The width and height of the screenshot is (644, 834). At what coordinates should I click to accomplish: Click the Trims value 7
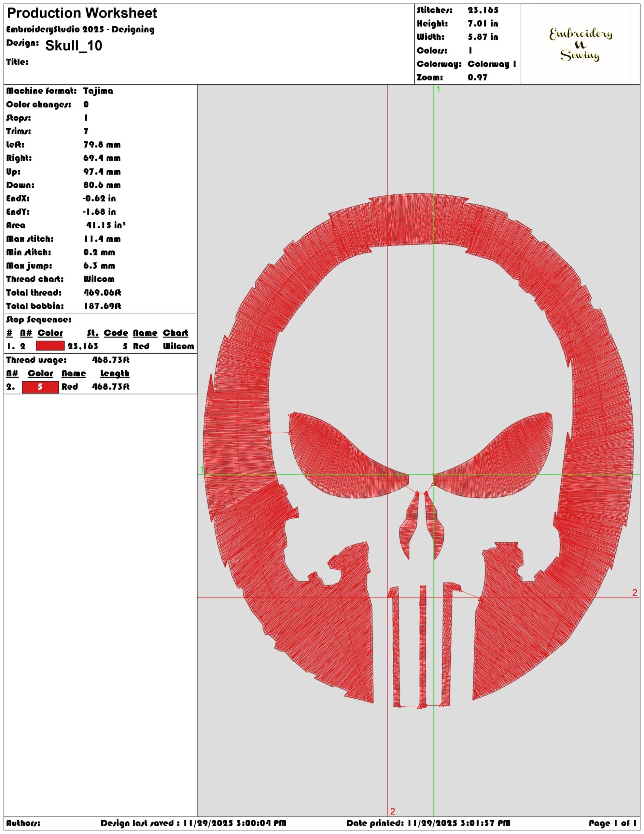(86, 131)
